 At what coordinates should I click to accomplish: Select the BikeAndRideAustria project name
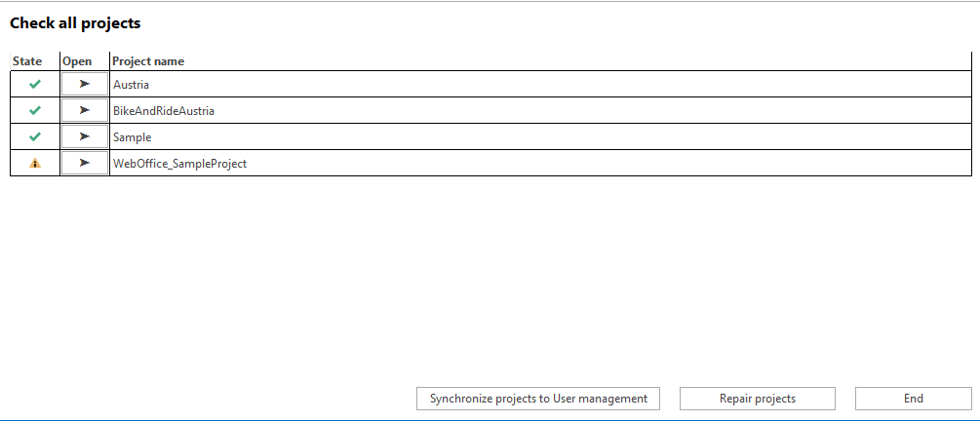(164, 111)
